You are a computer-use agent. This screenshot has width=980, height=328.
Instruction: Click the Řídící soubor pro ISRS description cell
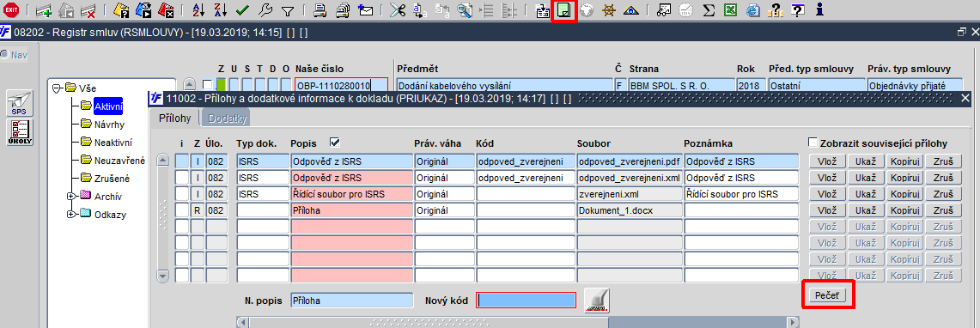(351, 194)
